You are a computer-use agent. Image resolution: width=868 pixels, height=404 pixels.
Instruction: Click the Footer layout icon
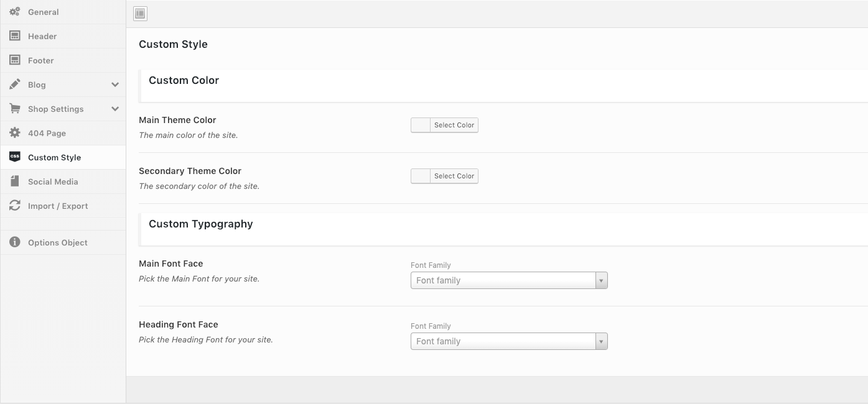click(x=15, y=60)
